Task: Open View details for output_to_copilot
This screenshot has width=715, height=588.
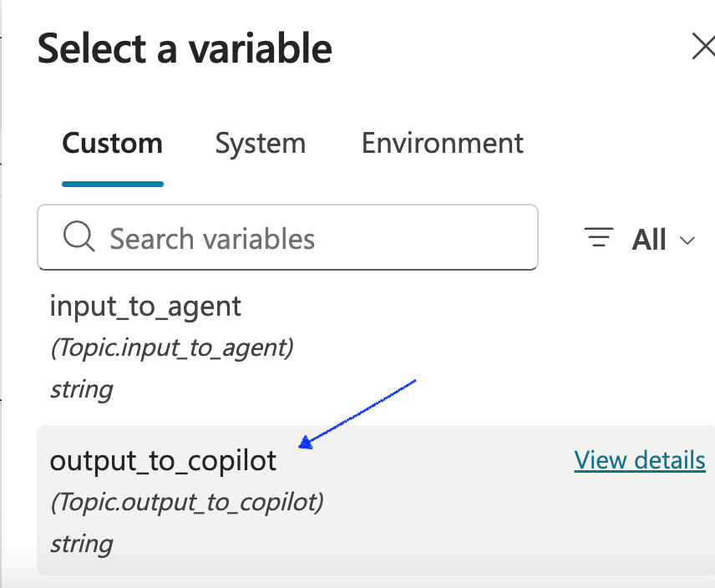Action: 639,460
